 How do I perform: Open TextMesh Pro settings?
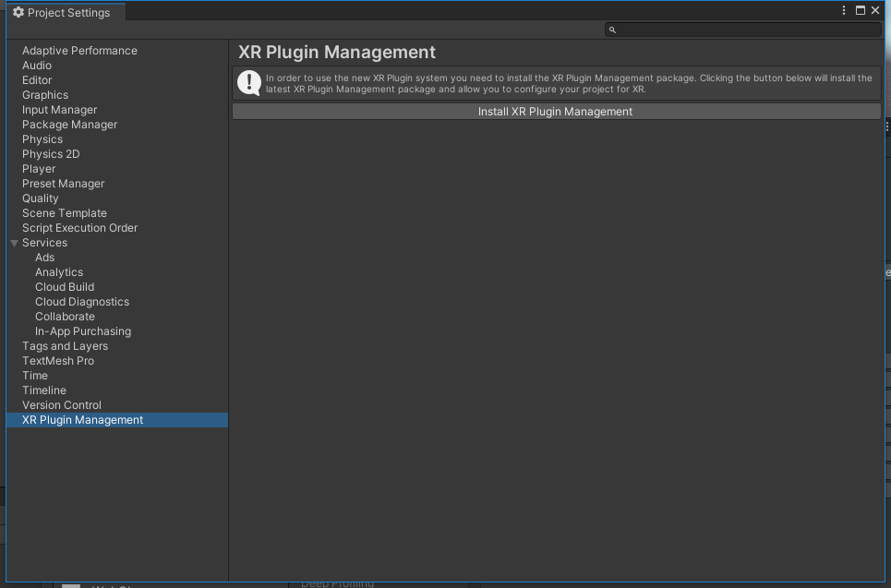tap(58, 361)
